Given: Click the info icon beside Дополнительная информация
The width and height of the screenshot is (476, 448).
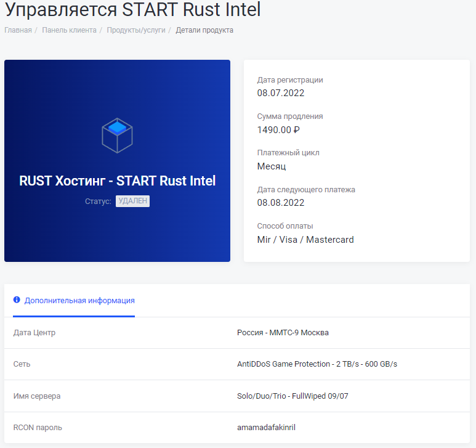Looking at the screenshot, I should [17, 300].
